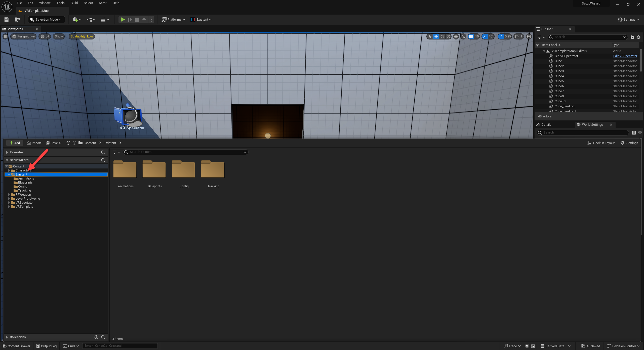644x350 pixels.
Task: Select the translate (move) tool in viewport
Action: pos(436,36)
